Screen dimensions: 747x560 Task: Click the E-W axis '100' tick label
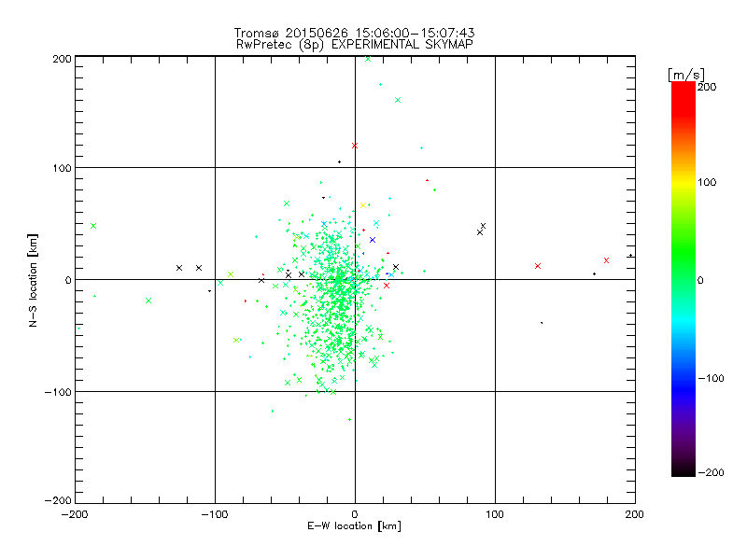[495, 514]
